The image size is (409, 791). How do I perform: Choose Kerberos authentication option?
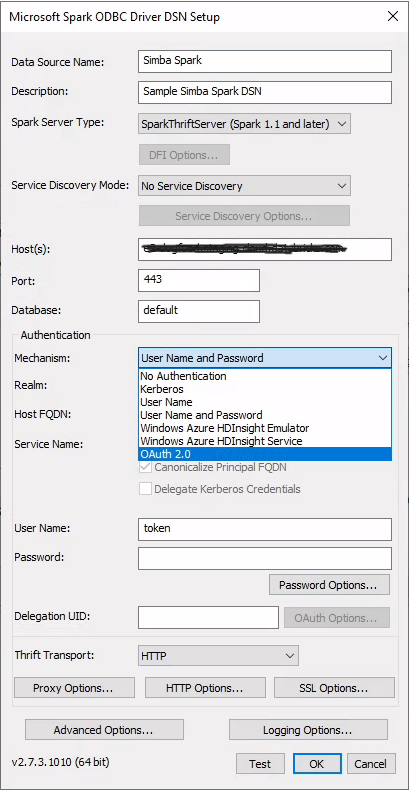tap(264, 389)
